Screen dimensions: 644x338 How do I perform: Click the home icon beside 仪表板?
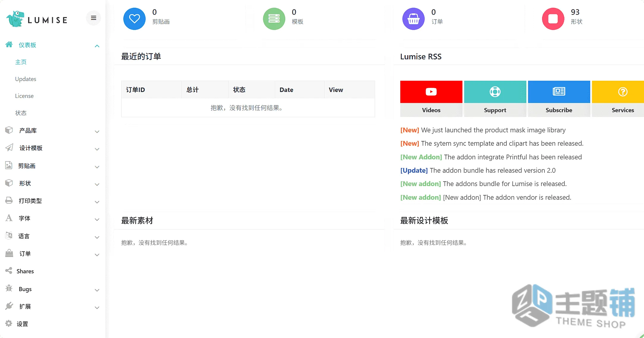9,45
